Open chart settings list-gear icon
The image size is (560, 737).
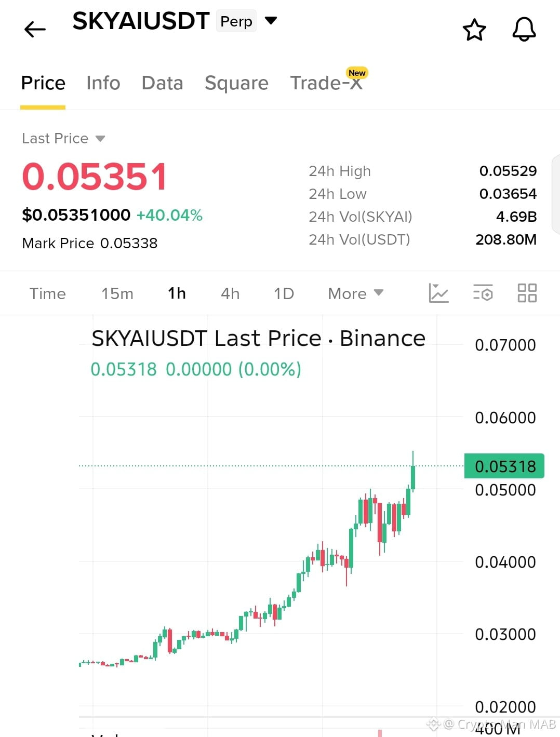483,293
